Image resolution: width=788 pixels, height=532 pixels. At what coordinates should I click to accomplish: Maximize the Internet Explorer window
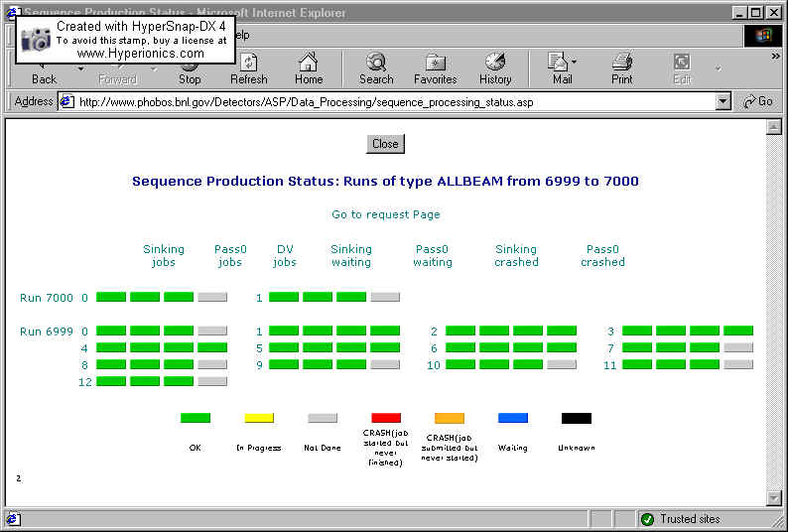756,13
